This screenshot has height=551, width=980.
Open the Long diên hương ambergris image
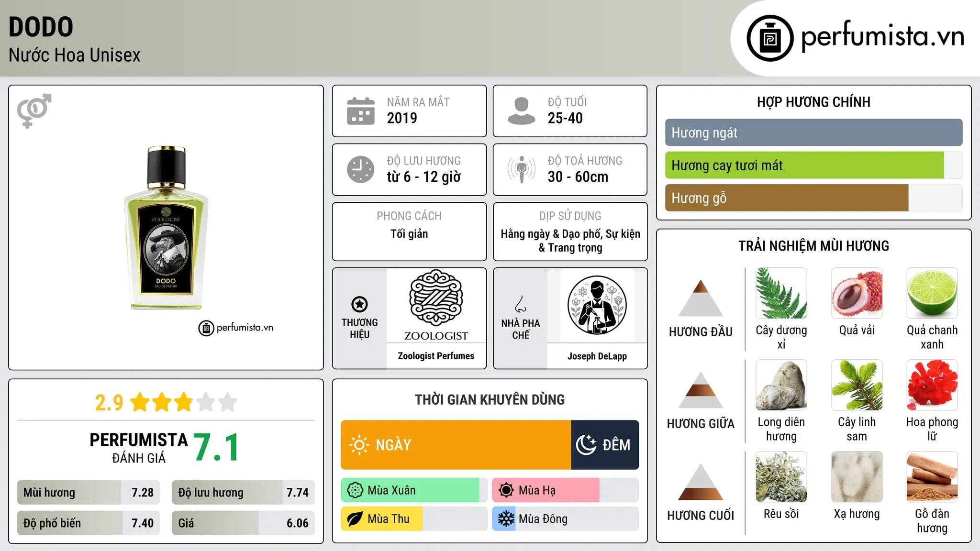781,385
